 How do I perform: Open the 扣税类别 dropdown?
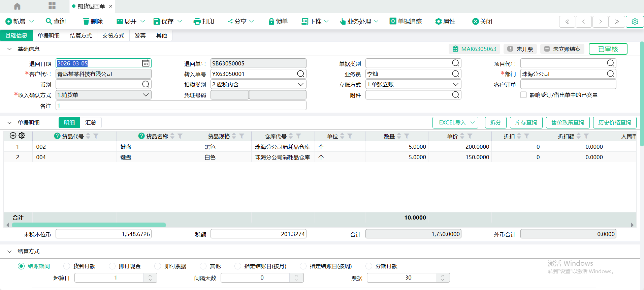pos(300,84)
